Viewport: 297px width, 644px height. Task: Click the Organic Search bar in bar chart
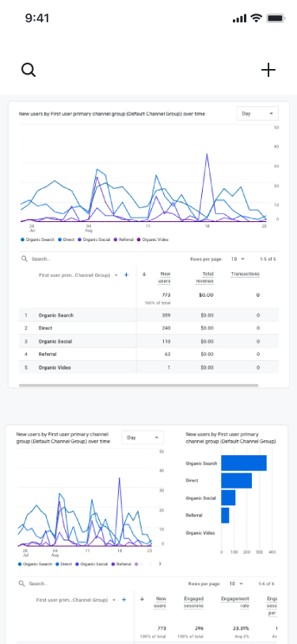(x=244, y=463)
